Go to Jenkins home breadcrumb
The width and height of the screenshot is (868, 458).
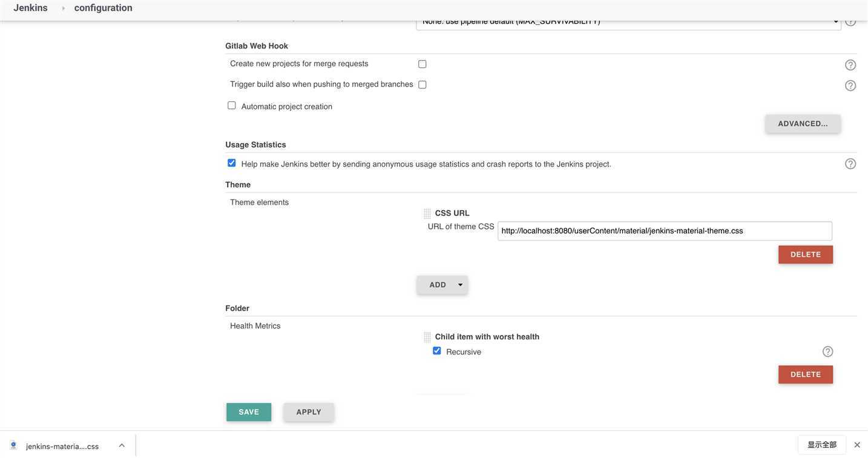click(x=31, y=8)
